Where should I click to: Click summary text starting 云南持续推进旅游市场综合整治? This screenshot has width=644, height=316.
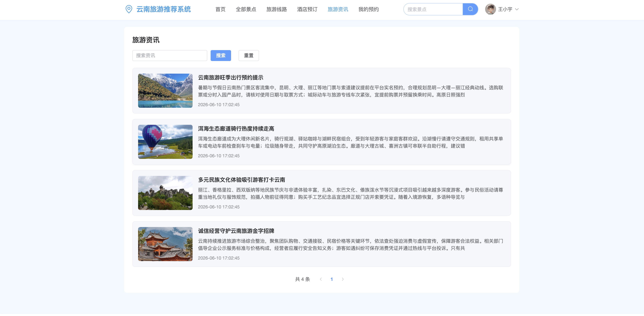pos(350,244)
